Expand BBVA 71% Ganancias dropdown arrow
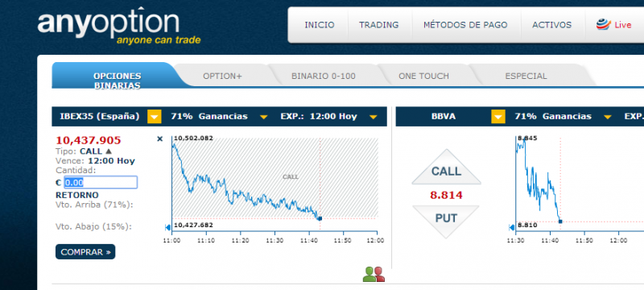644x290 pixels. (x=608, y=117)
